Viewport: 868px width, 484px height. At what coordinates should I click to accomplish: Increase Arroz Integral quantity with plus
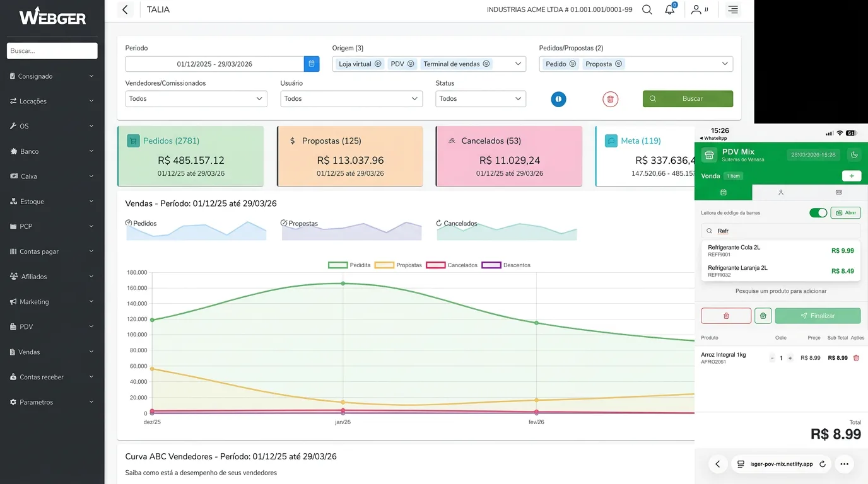click(x=790, y=358)
